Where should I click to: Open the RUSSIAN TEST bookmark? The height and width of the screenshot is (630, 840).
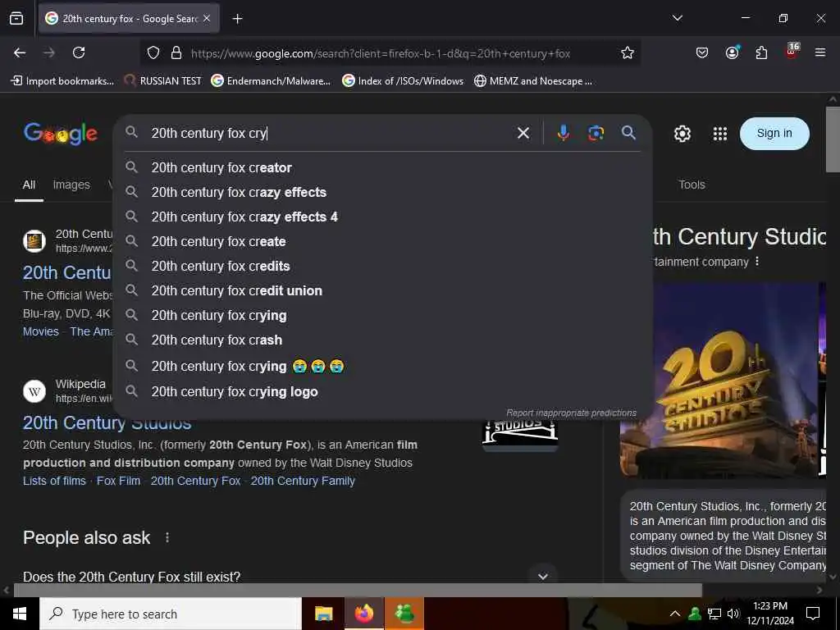tap(163, 81)
